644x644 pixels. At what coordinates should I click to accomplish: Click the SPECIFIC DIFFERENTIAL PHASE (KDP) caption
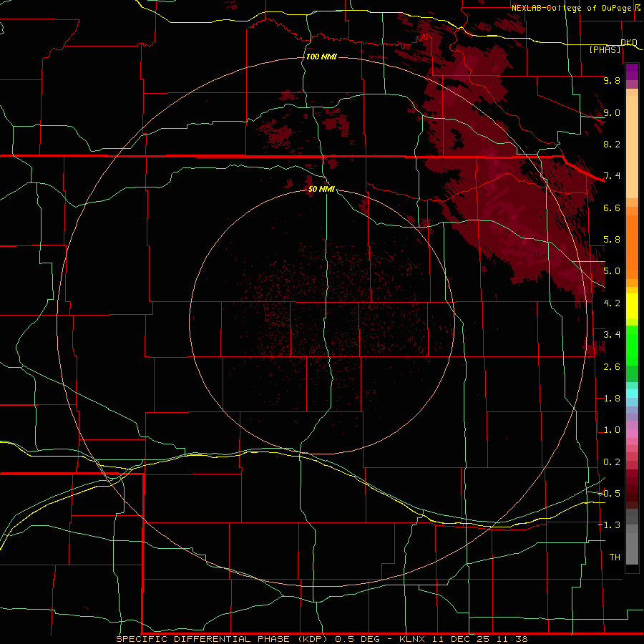tap(223, 639)
